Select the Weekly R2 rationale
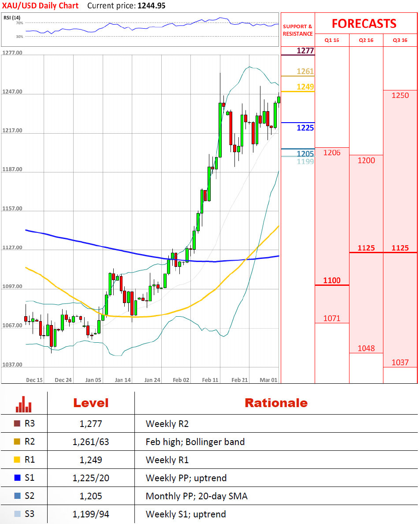This screenshot has height=524, width=420. [167, 424]
